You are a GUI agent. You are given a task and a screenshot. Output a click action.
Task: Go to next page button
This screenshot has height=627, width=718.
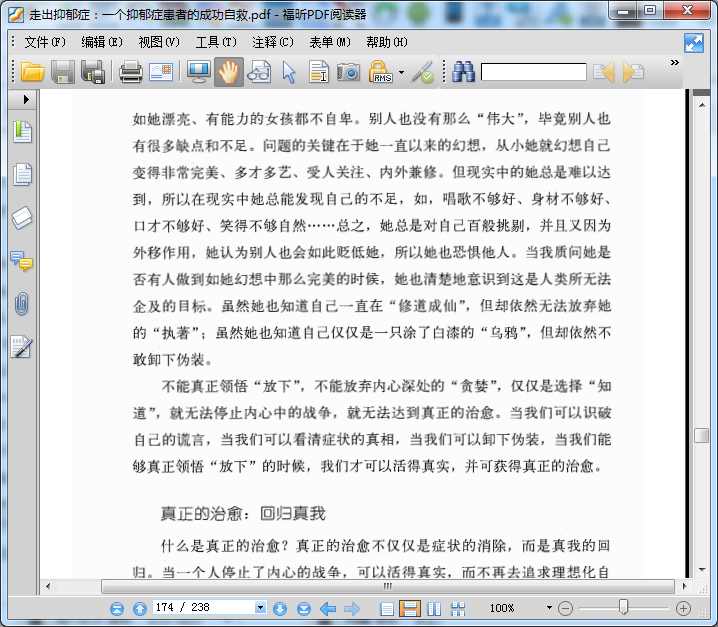(280, 608)
